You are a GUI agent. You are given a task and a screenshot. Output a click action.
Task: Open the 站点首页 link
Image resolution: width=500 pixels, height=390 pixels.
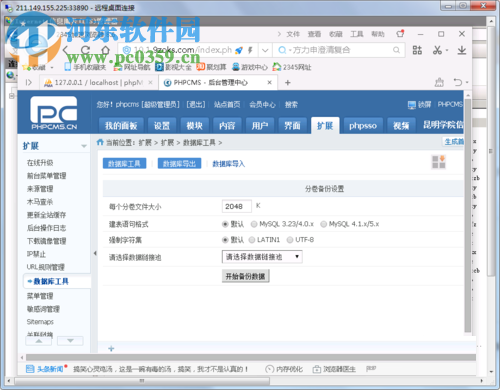tap(227, 105)
